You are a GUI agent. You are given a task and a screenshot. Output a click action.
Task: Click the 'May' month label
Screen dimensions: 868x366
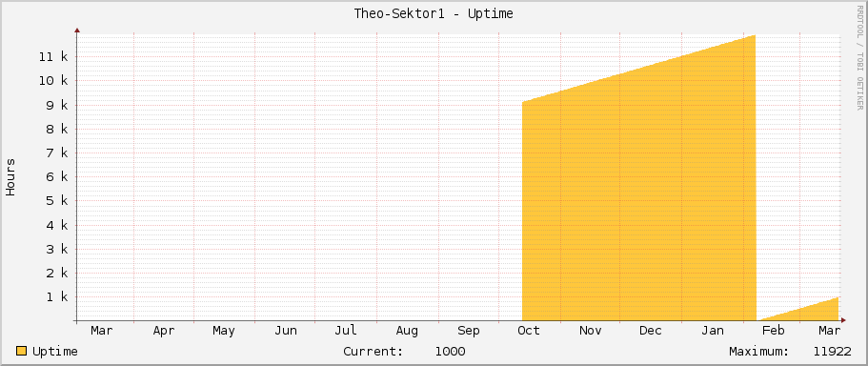point(224,331)
